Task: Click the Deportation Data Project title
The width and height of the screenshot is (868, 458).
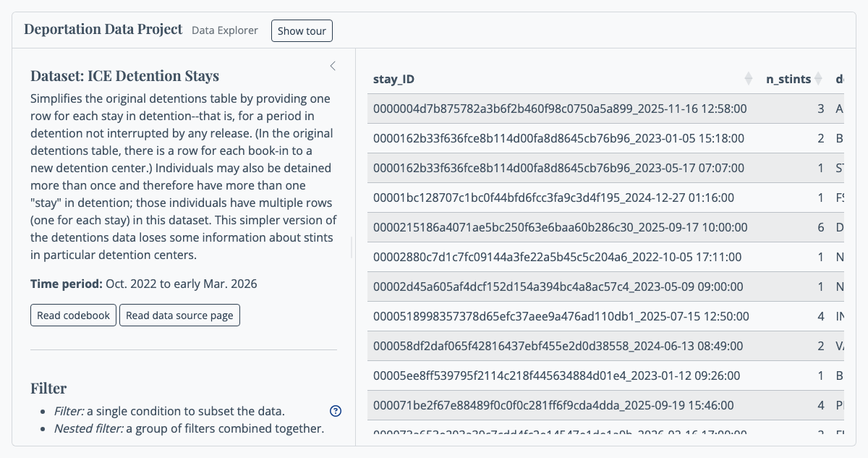Action: pyautogui.click(x=103, y=29)
